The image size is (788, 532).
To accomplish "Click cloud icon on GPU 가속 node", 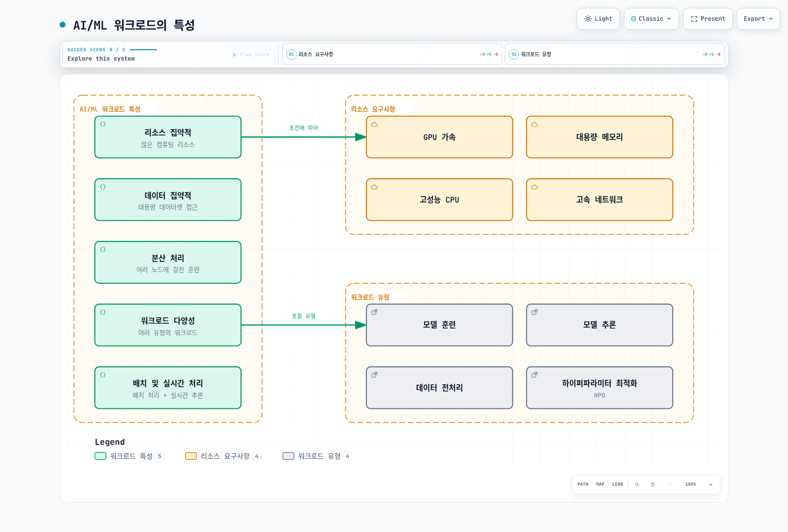I will (374, 124).
